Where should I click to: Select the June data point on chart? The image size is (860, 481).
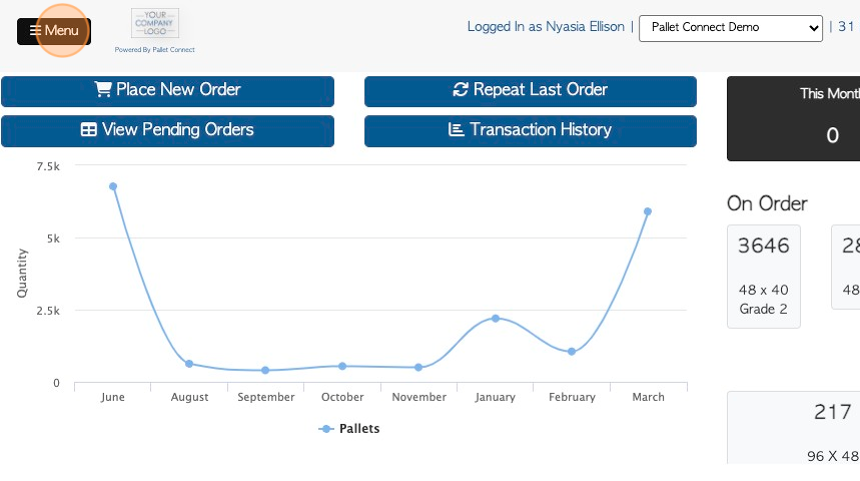[x=113, y=186]
